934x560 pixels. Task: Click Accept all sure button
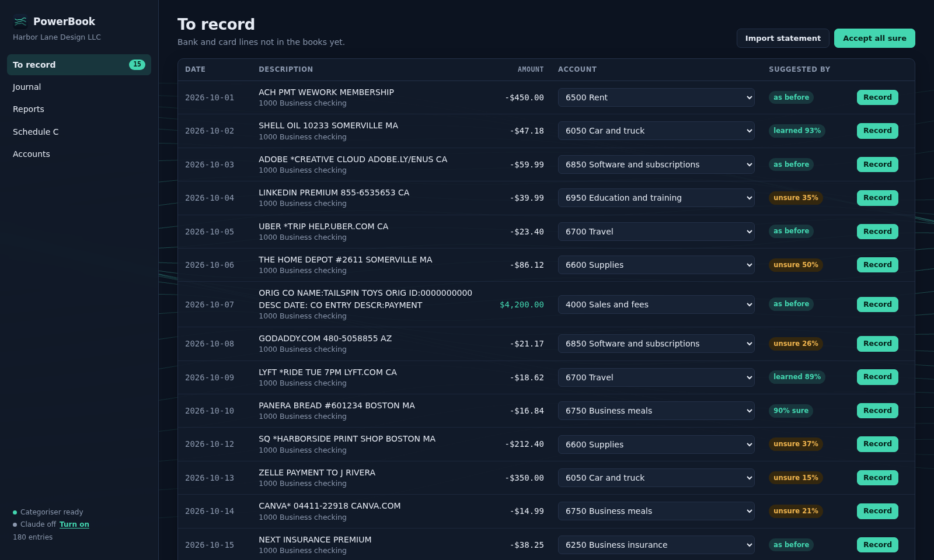pos(874,38)
